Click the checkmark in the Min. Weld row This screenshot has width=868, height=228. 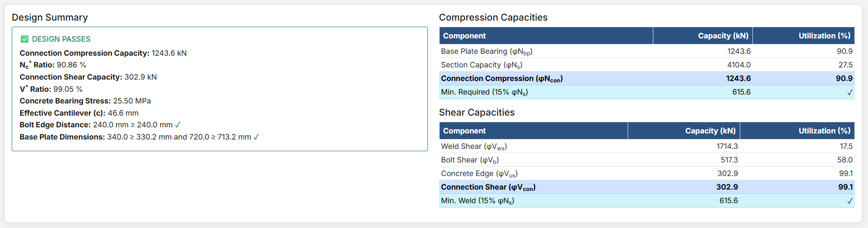[850, 201]
